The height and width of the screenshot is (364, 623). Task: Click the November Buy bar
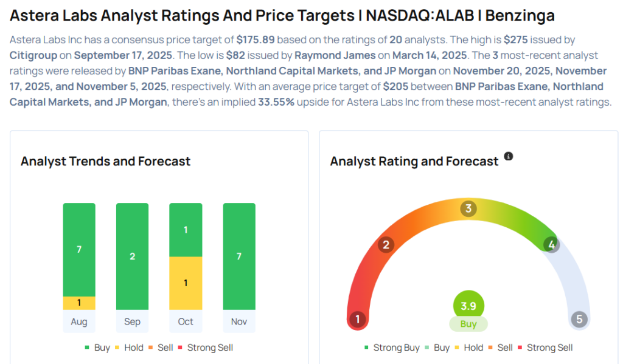point(239,256)
